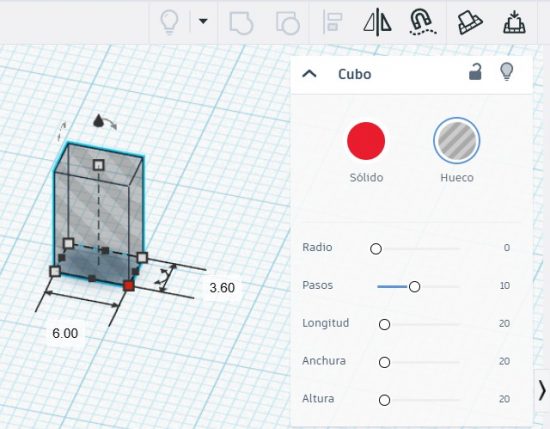Click the Longitud value 20
The width and height of the screenshot is (550, 429).
point(504,323)
